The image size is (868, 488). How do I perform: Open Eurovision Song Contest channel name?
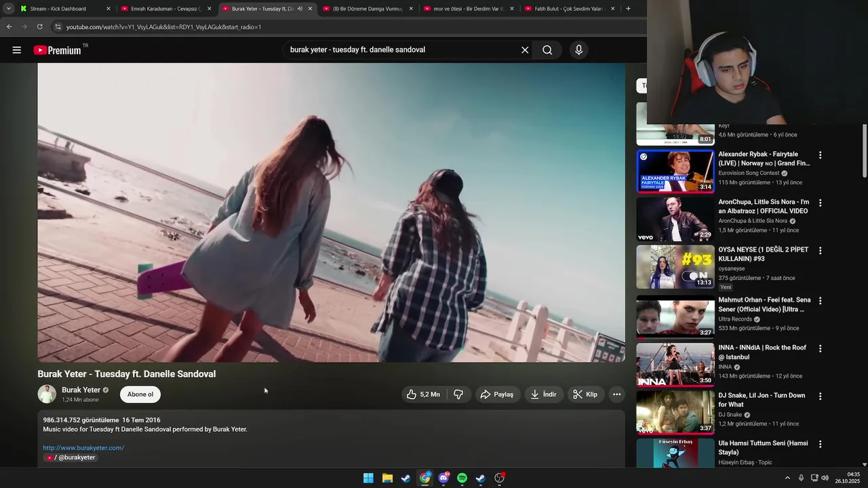pos(749,174)
